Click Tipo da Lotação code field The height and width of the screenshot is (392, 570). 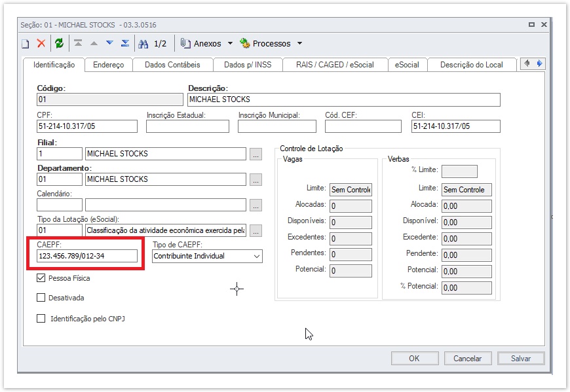tap(60, 230)
